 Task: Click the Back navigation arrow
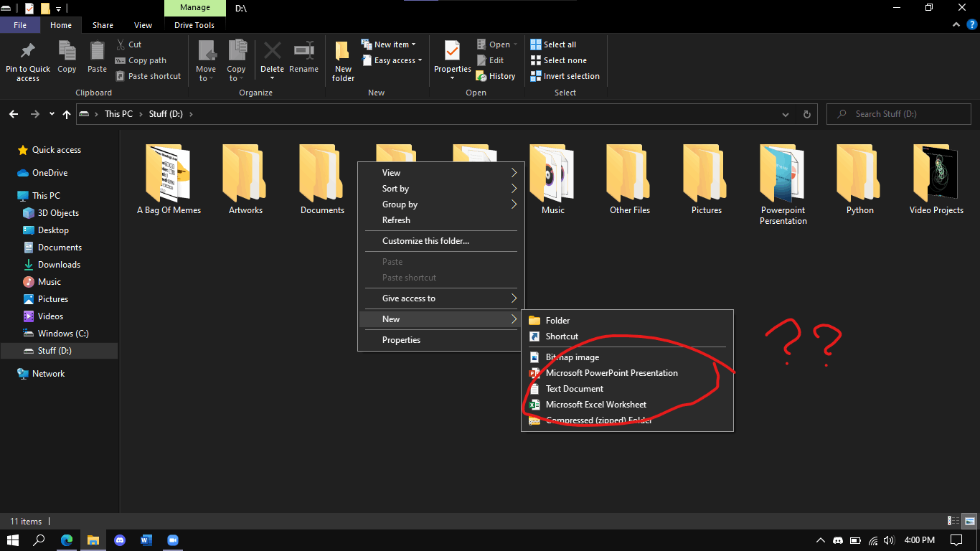pyautogui.click(x=14, y=114)
